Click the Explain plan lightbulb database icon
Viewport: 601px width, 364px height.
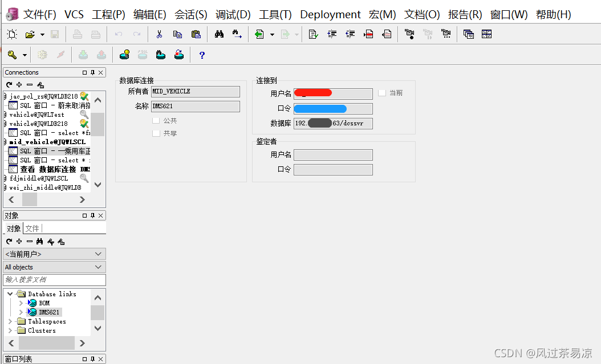(x=124, y=55)
